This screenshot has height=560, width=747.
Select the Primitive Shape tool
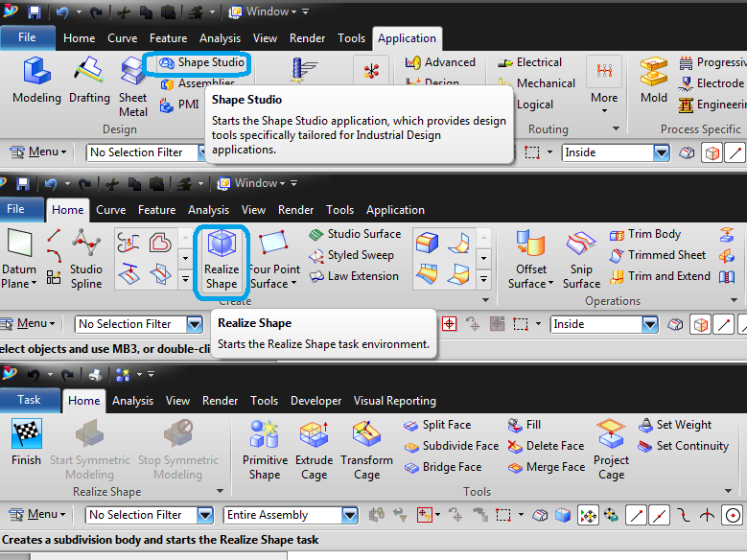point(265,450)
